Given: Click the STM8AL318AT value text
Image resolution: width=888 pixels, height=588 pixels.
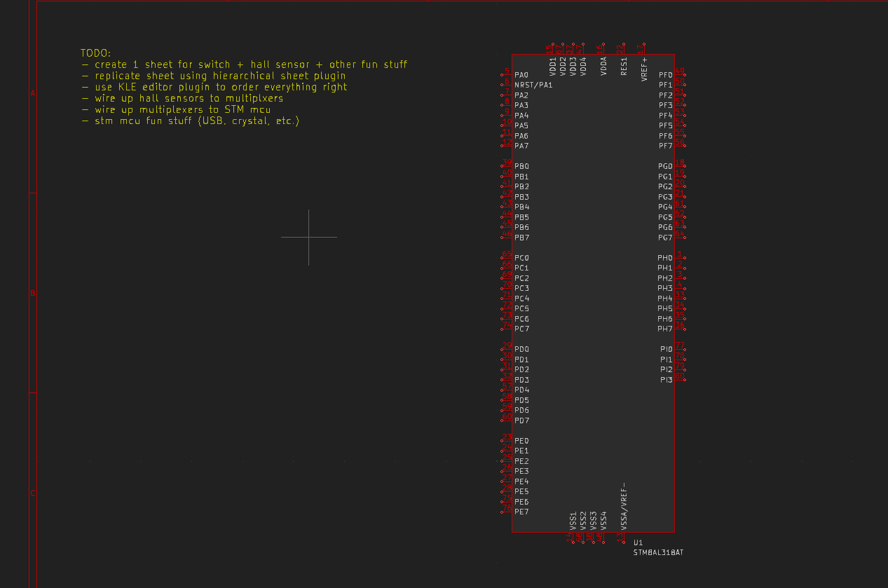Looking at the screenshot, I should (x=659, y=553).
